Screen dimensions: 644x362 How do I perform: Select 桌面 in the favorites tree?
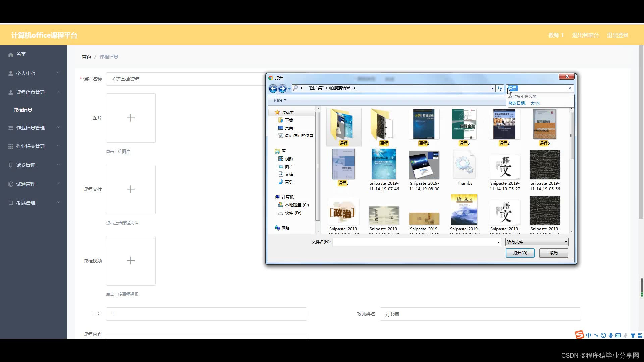point(289,128)
